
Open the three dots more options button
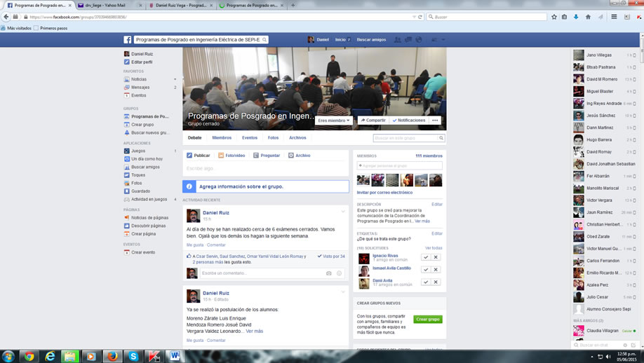click(435, 121)
